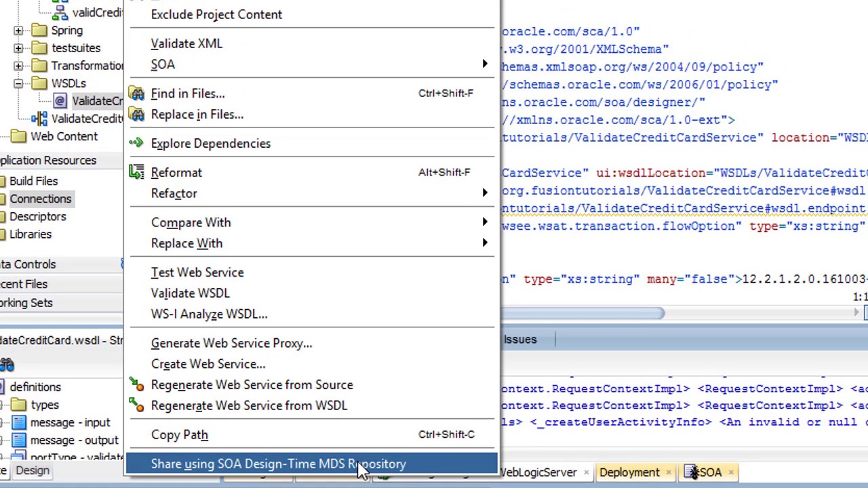The image size is (868, 488).
Task: Expand the Transformations folder node
Action: [18, 66]
